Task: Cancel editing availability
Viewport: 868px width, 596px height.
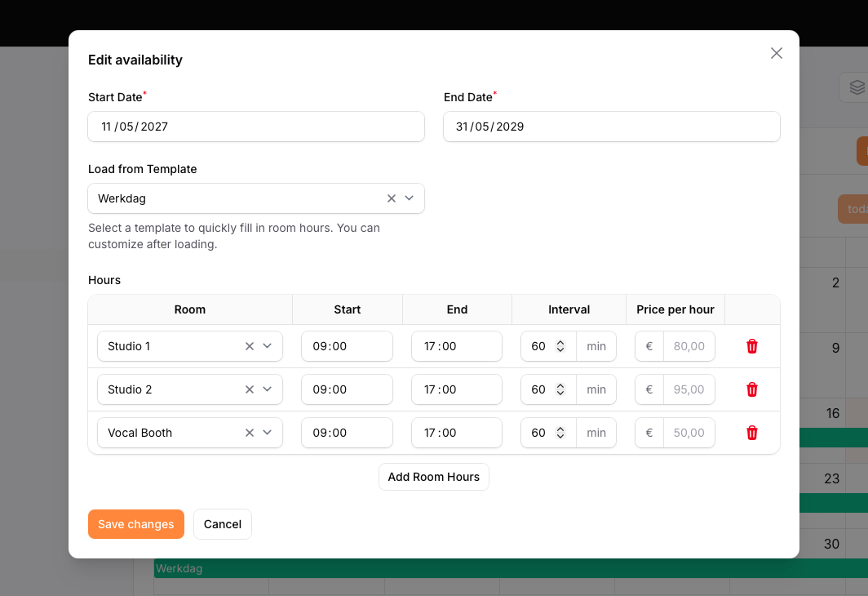Action: [x=223, y=524]
